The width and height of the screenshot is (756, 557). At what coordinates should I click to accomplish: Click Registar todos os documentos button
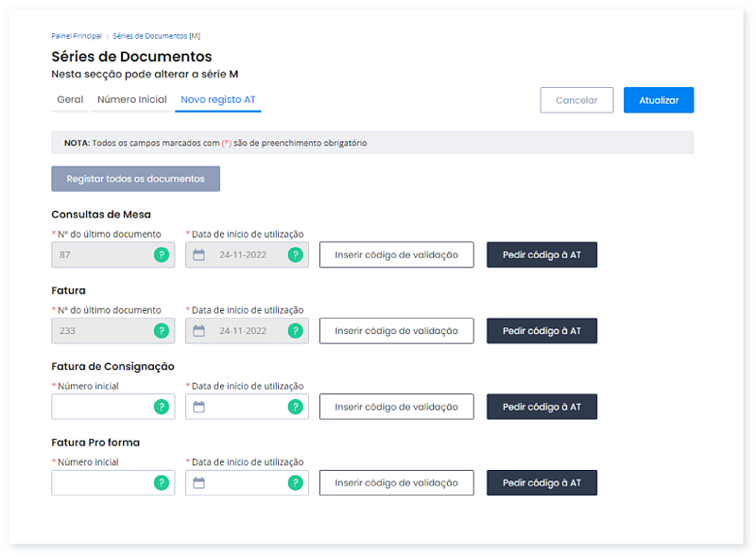(135, 179)
